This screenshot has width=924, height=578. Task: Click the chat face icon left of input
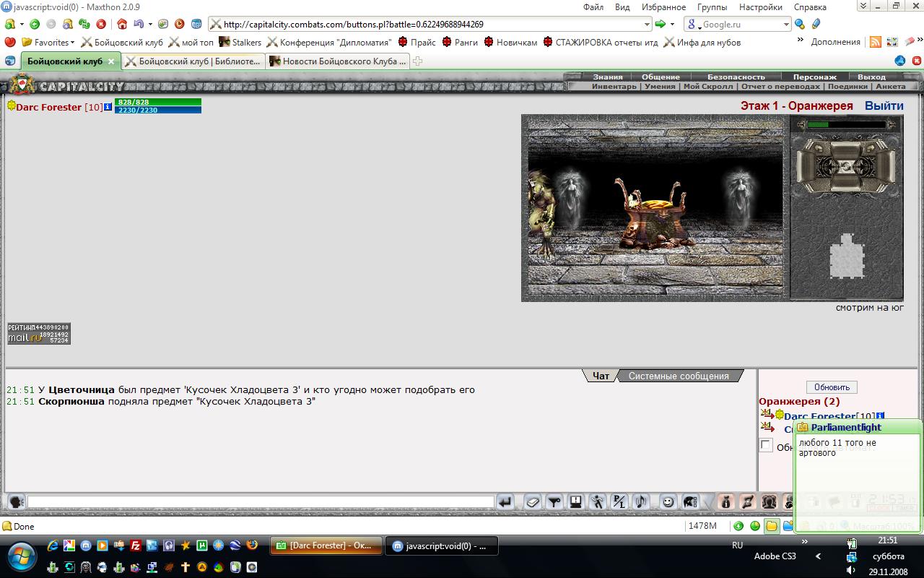pyautogui.click(x=16, y=501)
